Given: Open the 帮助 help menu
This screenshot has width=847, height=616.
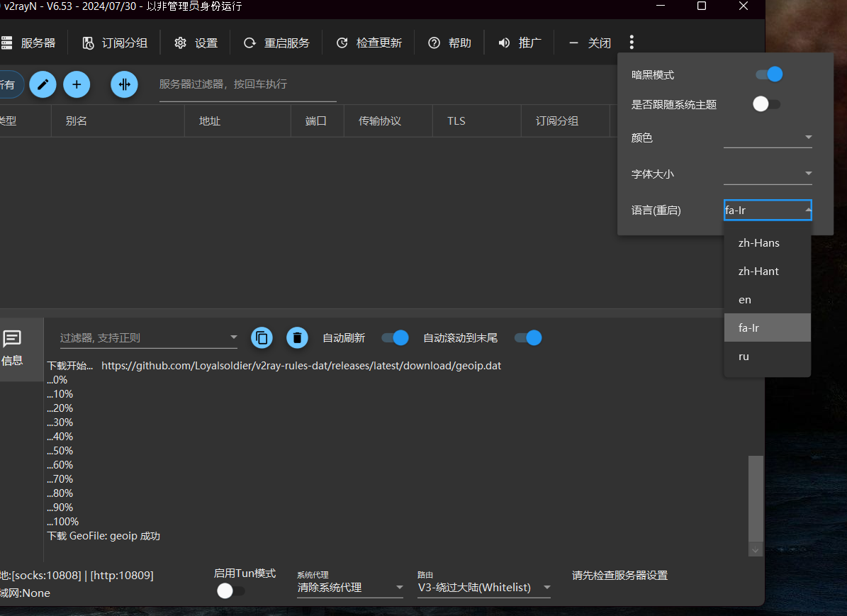Looking at the screenshot, I should pos(449,43).
